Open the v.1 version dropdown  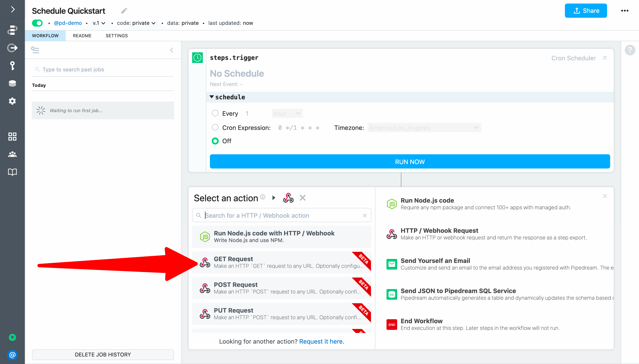[99, 23]
